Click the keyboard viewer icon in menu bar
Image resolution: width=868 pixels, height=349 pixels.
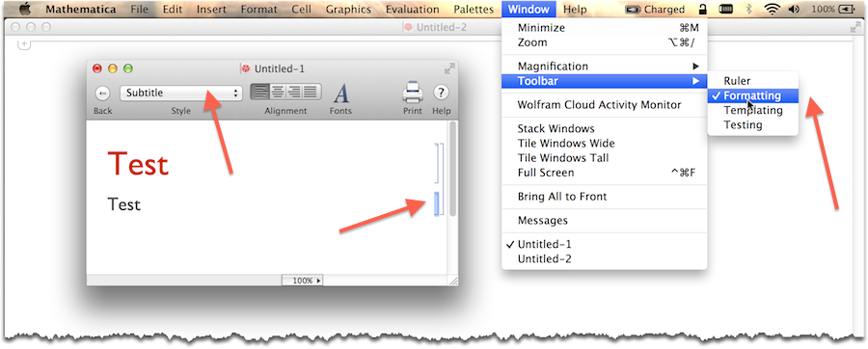[x=725, y=10]
